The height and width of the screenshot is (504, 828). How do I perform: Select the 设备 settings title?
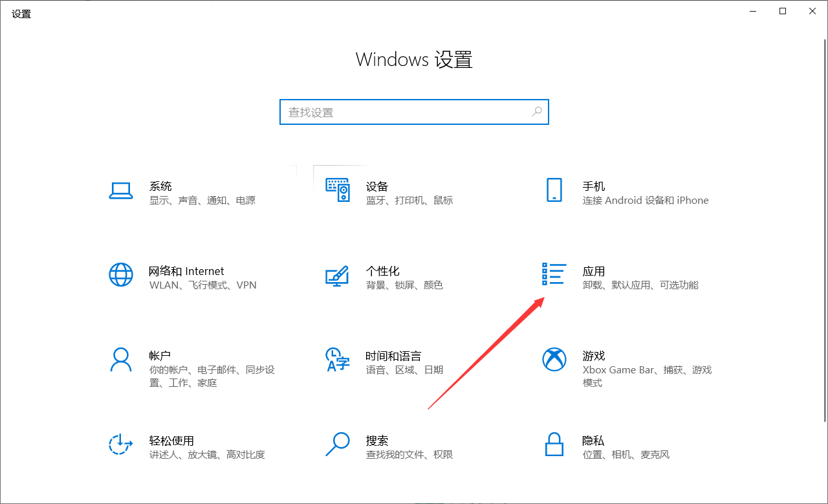377,186
